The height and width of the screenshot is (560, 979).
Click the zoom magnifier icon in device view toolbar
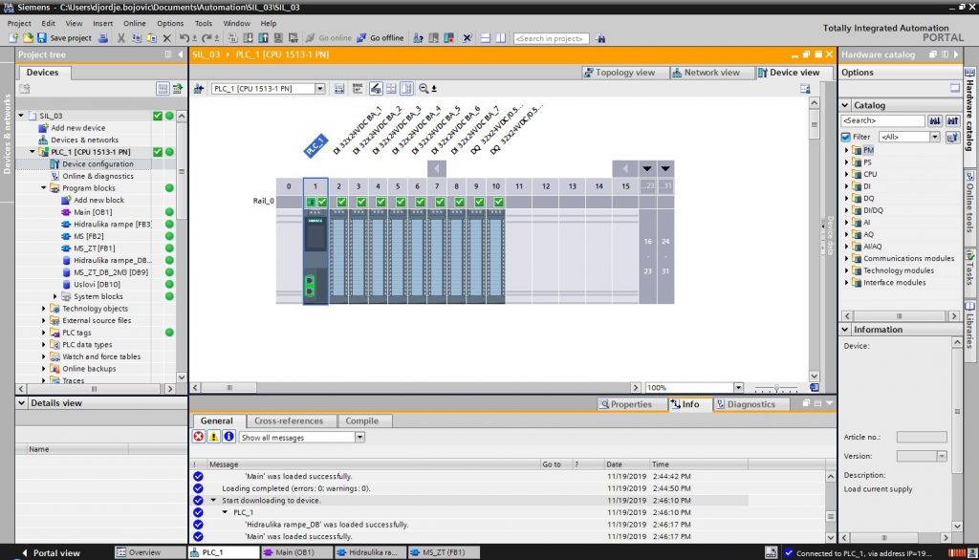coord(422,87)
